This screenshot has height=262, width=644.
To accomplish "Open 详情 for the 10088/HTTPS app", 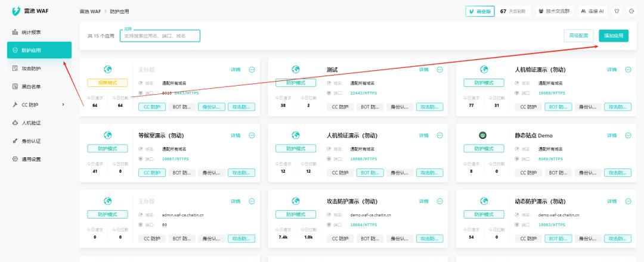I will point(612,70).
